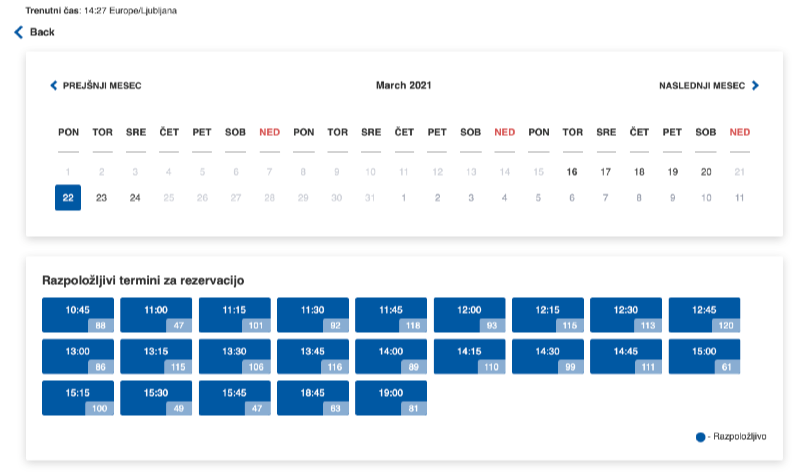Choose calendar date 20

click(x=706, y=172)
